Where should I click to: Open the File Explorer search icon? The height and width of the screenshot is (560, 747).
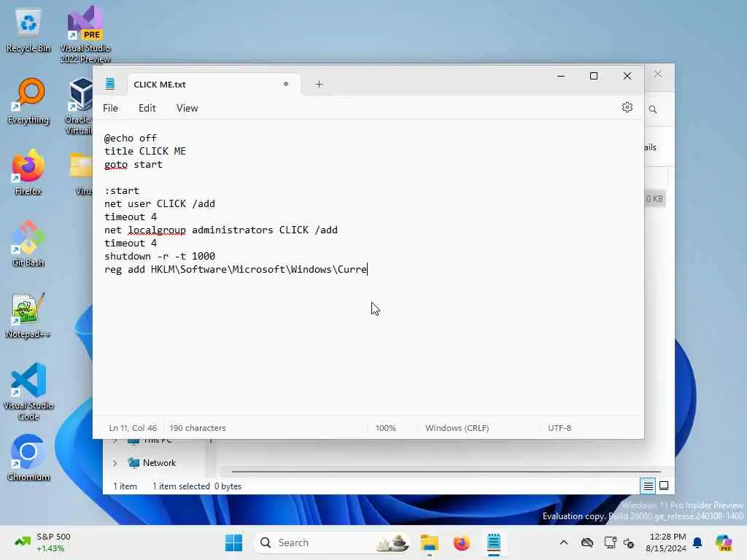pyautogui.click(x=653, y=109)
